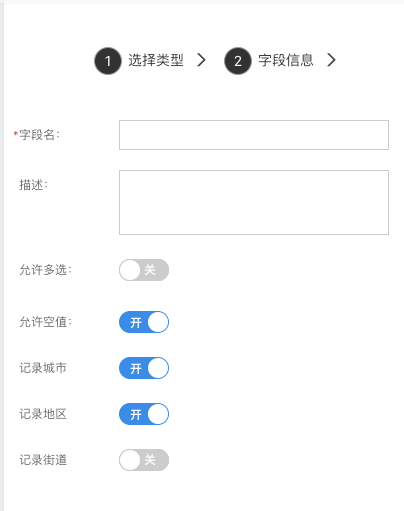Viewport: 404px width, 511px height.
Task: Click inside the 描述 text area
Action: pos(254,202)
